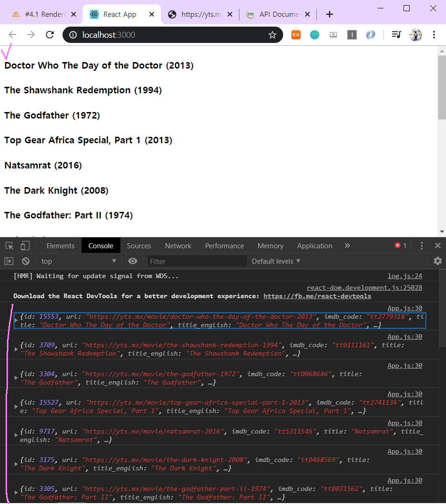Switch to https://yts.mx browser tab
This screenshot has width=446, height=504.
coord(196,14)
